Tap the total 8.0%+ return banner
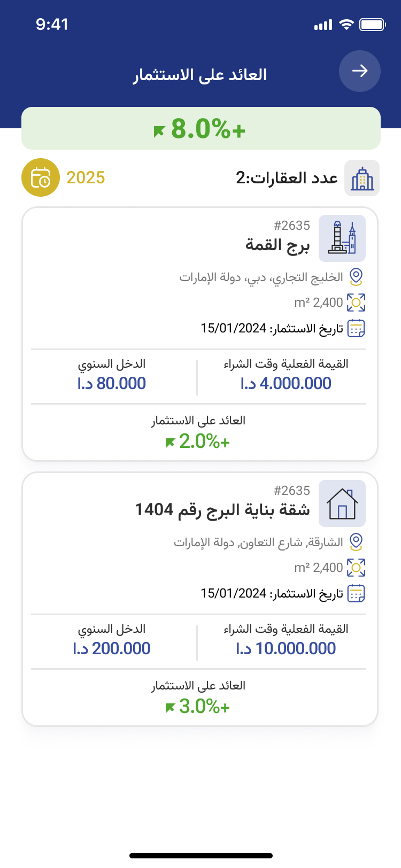This screenshot has width=401, height=868. point(200,129)
